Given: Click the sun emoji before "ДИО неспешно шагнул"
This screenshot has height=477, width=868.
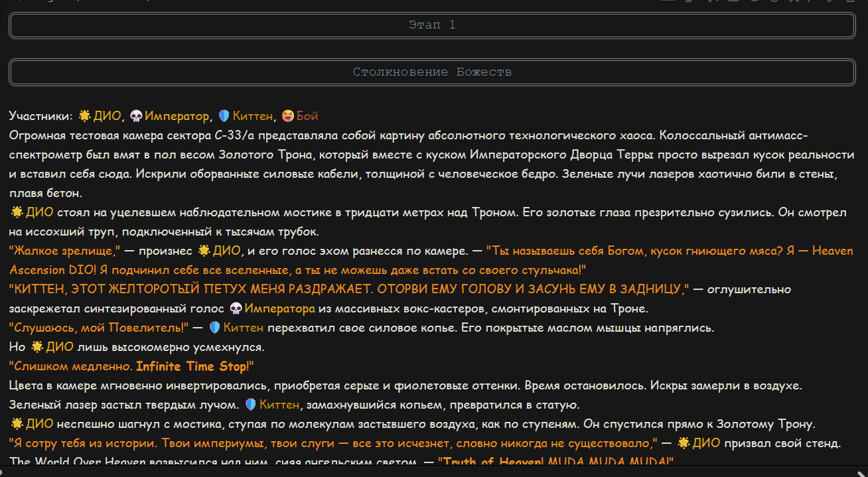Looking at the screenshot, I should [17, 424].
